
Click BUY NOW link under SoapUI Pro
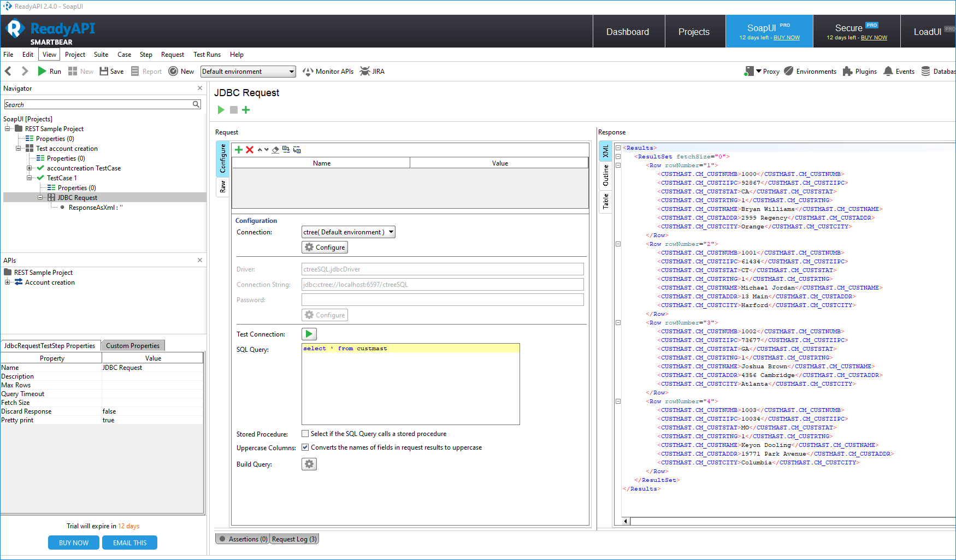(x=786, y=38)
